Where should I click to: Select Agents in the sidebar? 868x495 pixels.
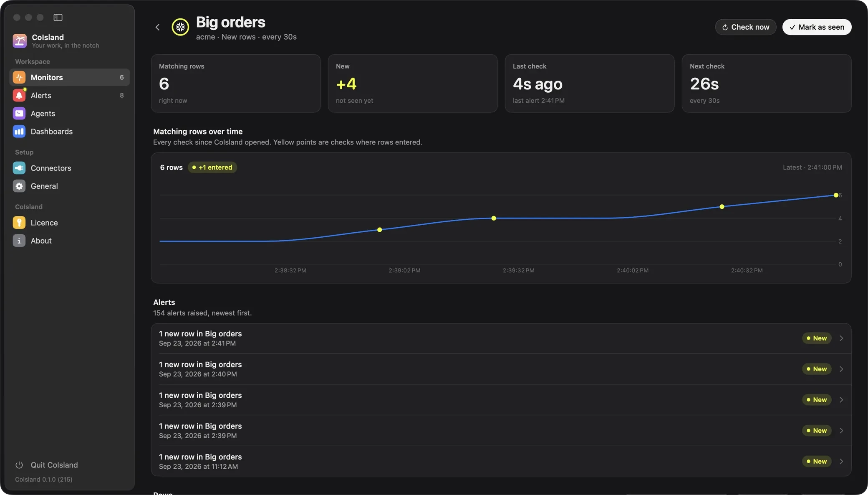(69, 113)
